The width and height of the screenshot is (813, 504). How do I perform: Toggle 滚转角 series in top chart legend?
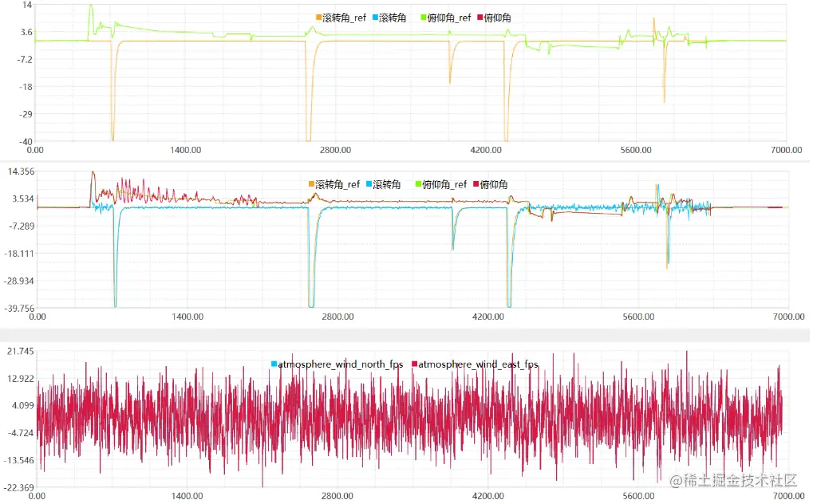point(389,18)
